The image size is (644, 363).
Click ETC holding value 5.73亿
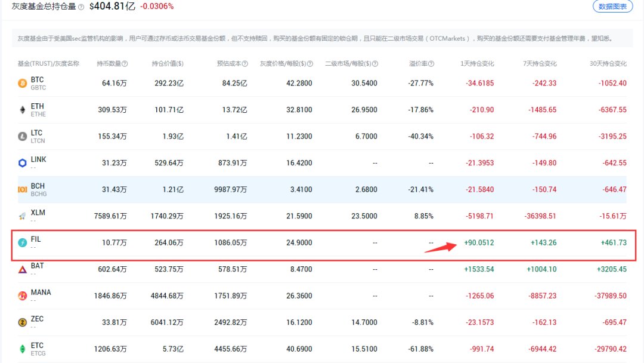(173, 349)
